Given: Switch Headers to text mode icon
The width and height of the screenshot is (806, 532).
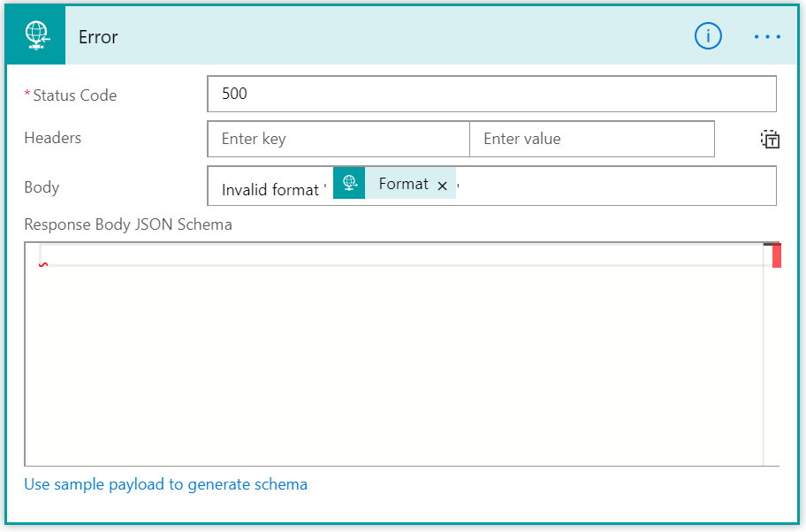Looking at the screenshot, I should (770, 139).
